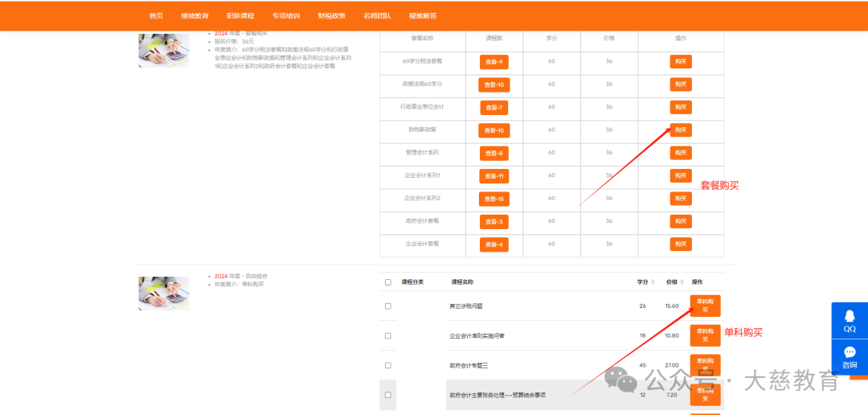Image resolution: width=868 pixels, height=415 pixels.
Task: Tick the checkbox beside 政府会计专题三
Action: (x=388, y=365)
